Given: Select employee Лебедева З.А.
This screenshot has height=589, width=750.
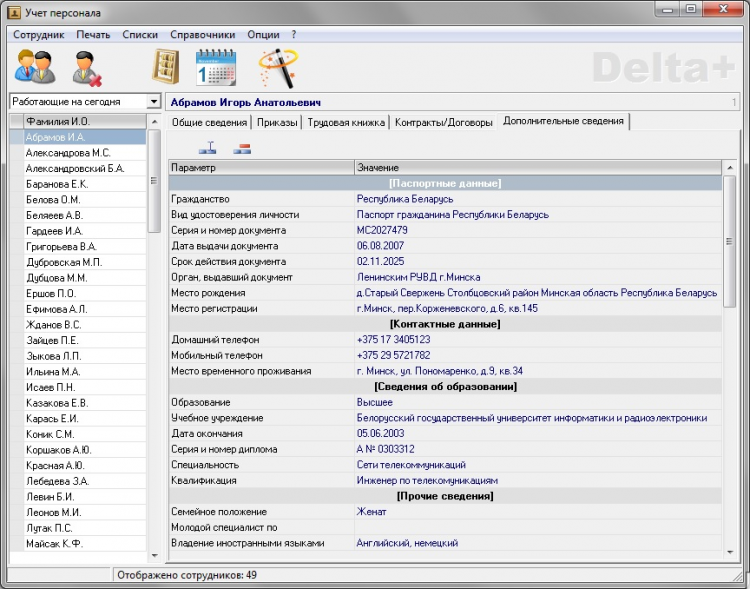Looking at the screenshot, I should [85, 481].
